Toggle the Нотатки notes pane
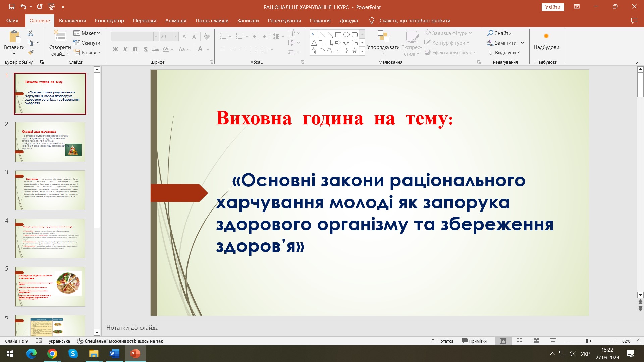The width and height of the screenshot is (644, 362). 442,341
